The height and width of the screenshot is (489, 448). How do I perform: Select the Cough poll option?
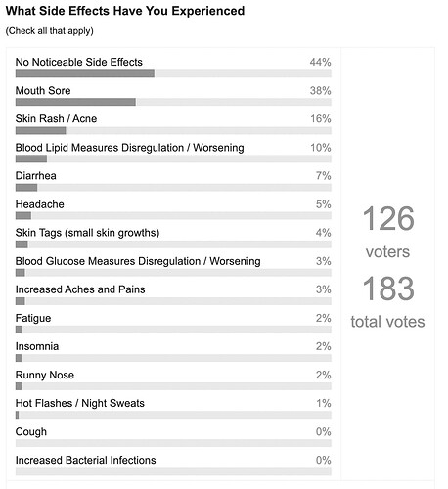coord(173,436)
